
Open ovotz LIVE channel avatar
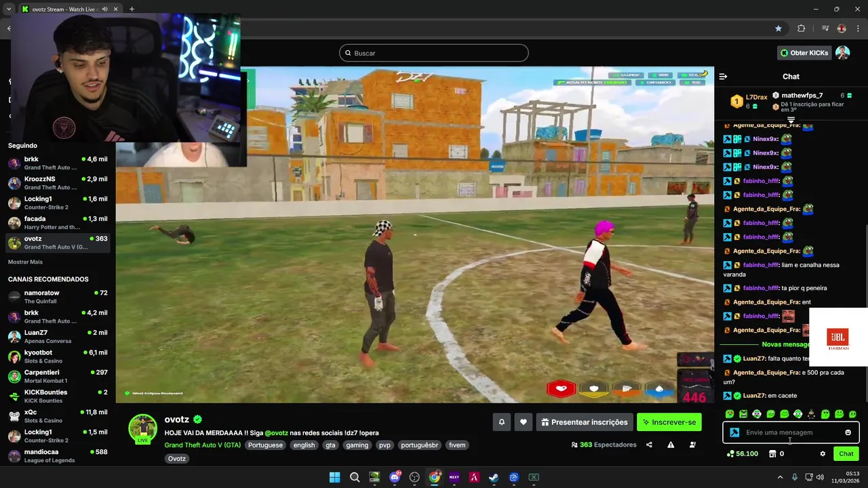click(x=143, y=428)
